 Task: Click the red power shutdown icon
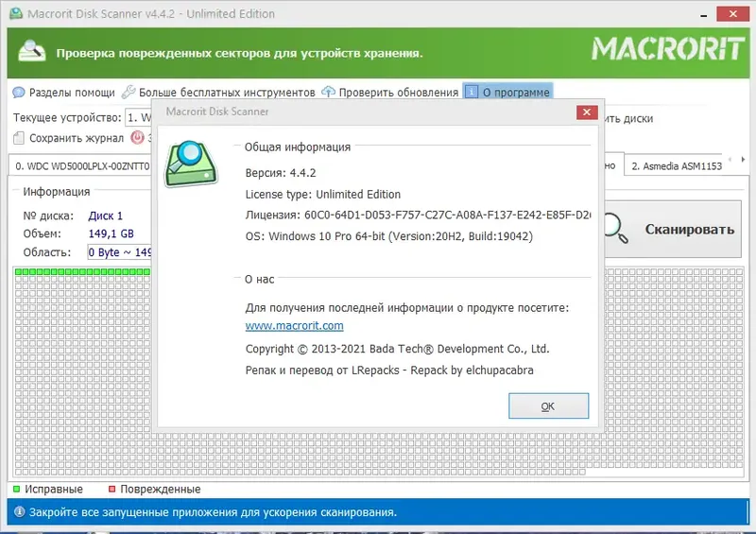[x=137, y=137]
